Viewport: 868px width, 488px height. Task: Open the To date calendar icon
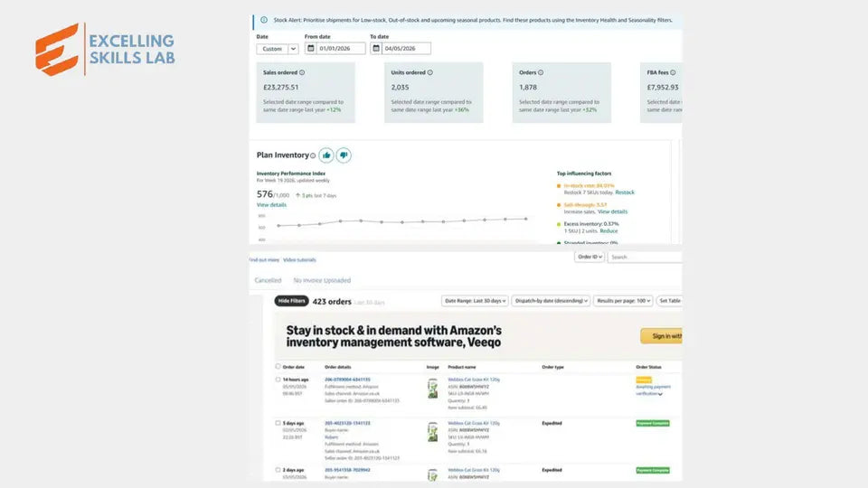[x=376, y=48]
